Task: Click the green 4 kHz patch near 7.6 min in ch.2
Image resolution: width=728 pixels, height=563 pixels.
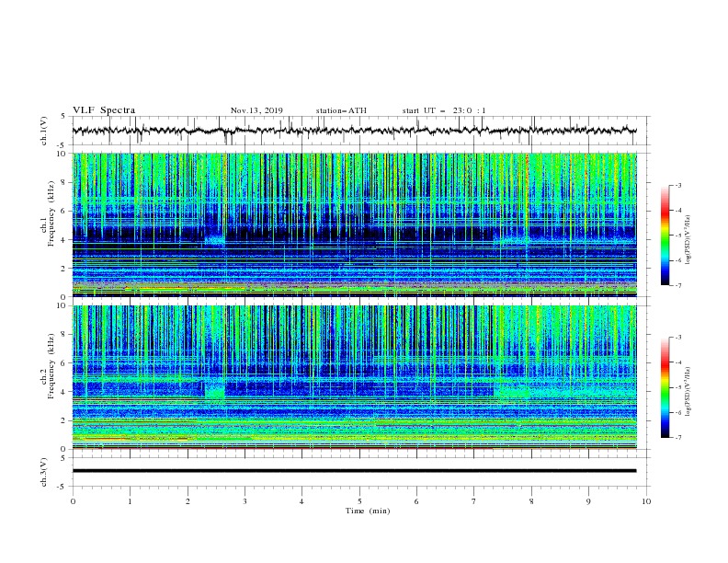Action: coord(512,393)
